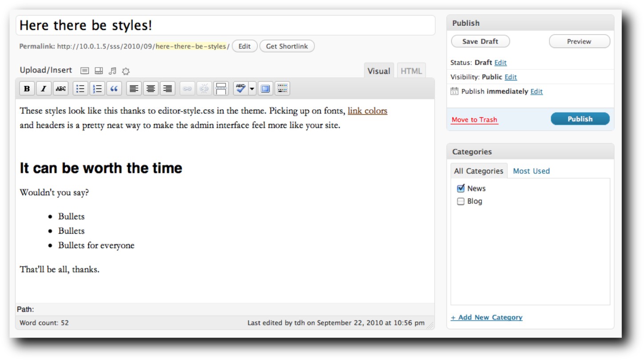The width and height of the screenshot is (644, 360).
Task: Click the 'Wouldn't you say?' paragraph
Action: pos(54,193)
